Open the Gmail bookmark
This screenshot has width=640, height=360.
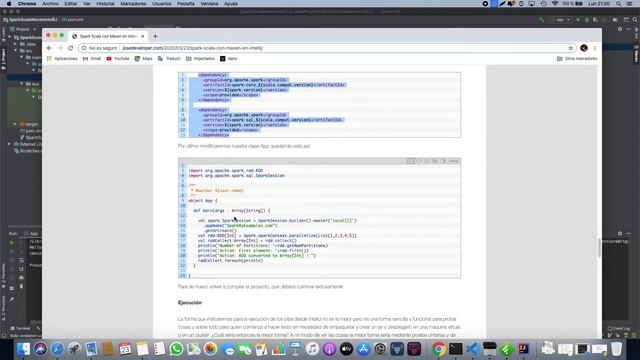click(x=92, y=59)
